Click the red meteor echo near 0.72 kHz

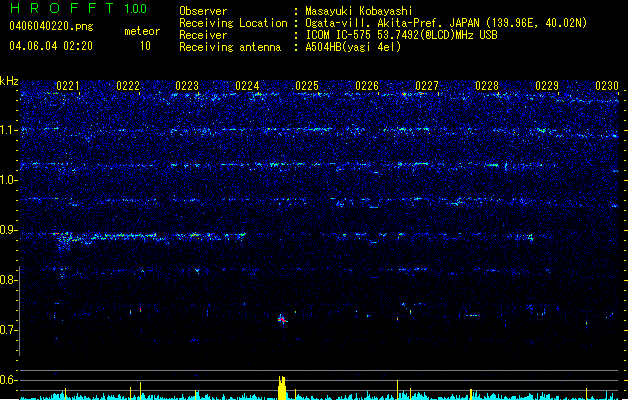click(282, 320)
